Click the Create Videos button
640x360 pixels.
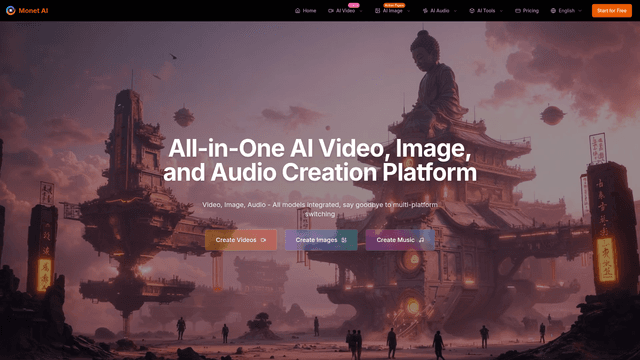pos(241,240)
